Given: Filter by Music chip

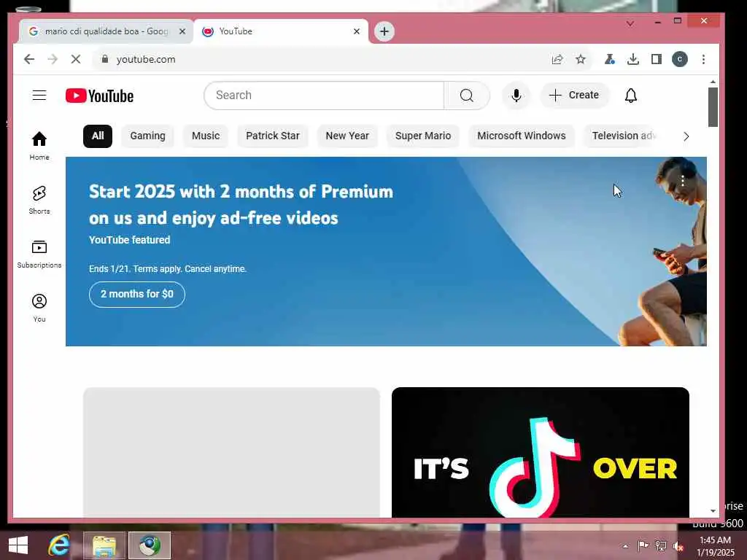Looking at the screenshot, I should (206, 136).
